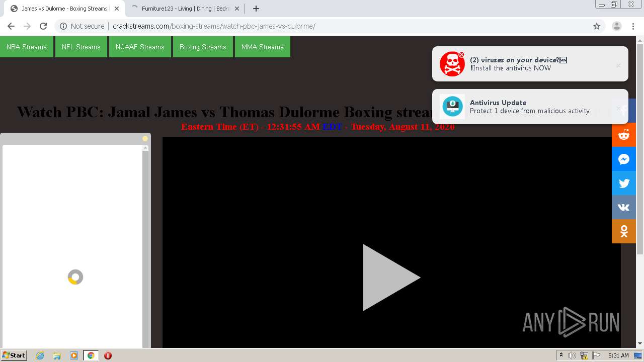The height and width of the screenshot is (362, 644).
Task: Open Windows Media Player from the taskbar
Action: [x=74, y=355]
